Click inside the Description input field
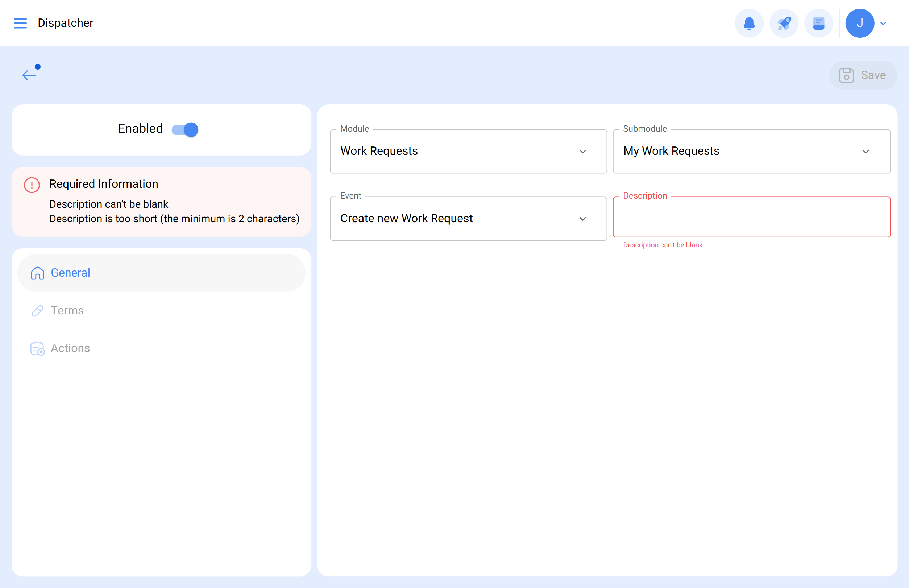The image size is (909, 588). 751,218
